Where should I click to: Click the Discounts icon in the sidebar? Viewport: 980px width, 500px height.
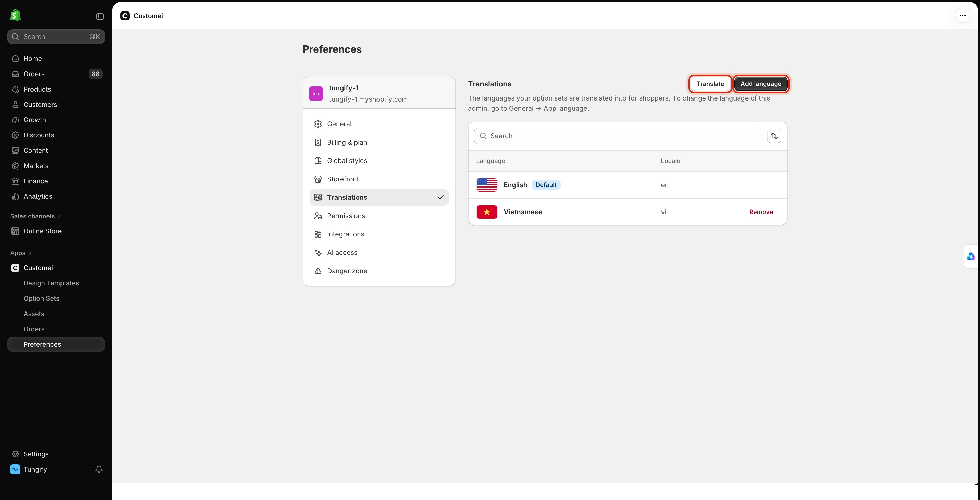[15, 135]
